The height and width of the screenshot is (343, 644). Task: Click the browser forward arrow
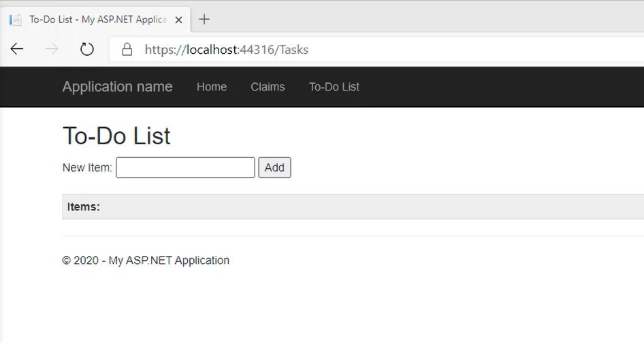pyautogui.click(x=52, y=49)
